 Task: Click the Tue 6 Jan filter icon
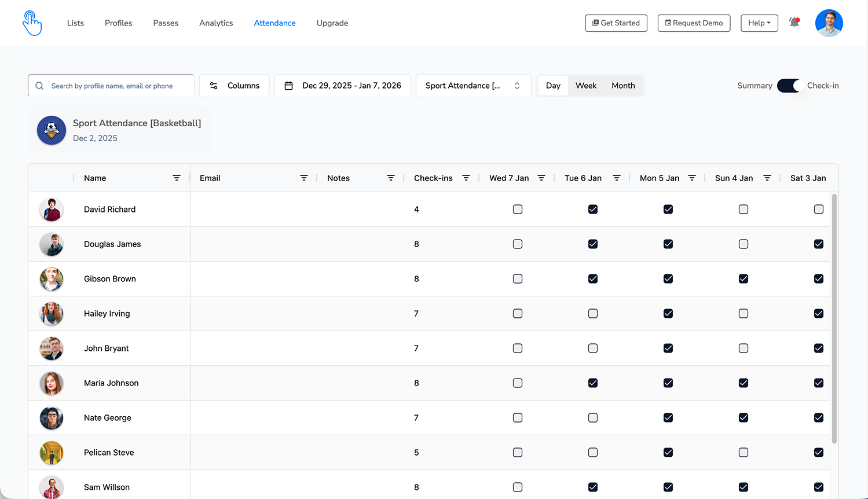[617, 178]
